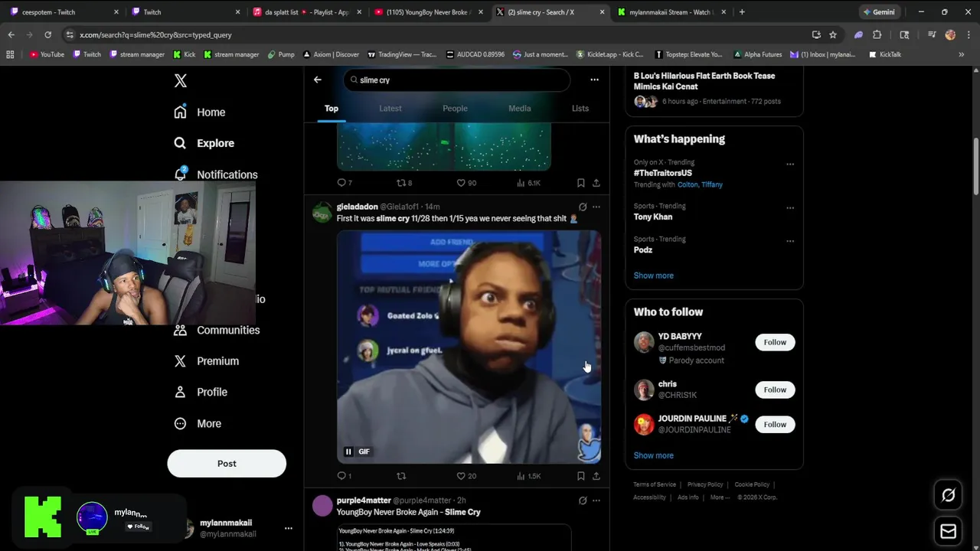Open Terms of Service footer link
Screen dimensions: 980x551
point(655,484)
